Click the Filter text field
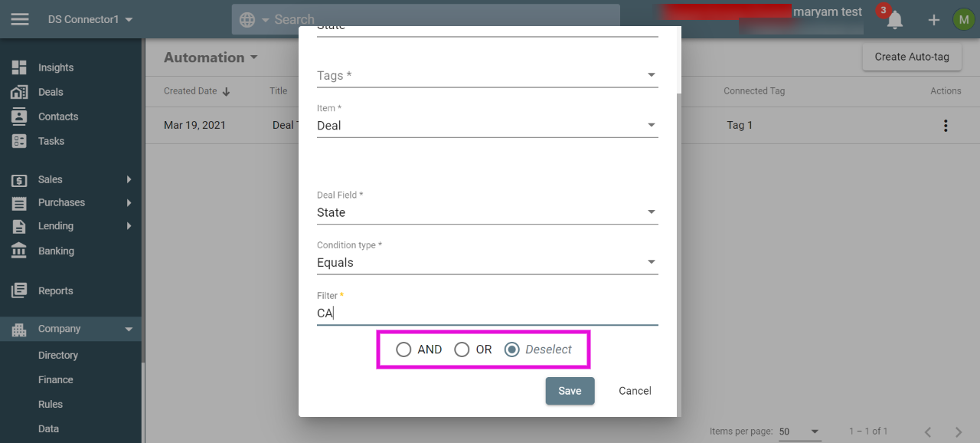The image size is (980, 443). [x=487, y=313]
